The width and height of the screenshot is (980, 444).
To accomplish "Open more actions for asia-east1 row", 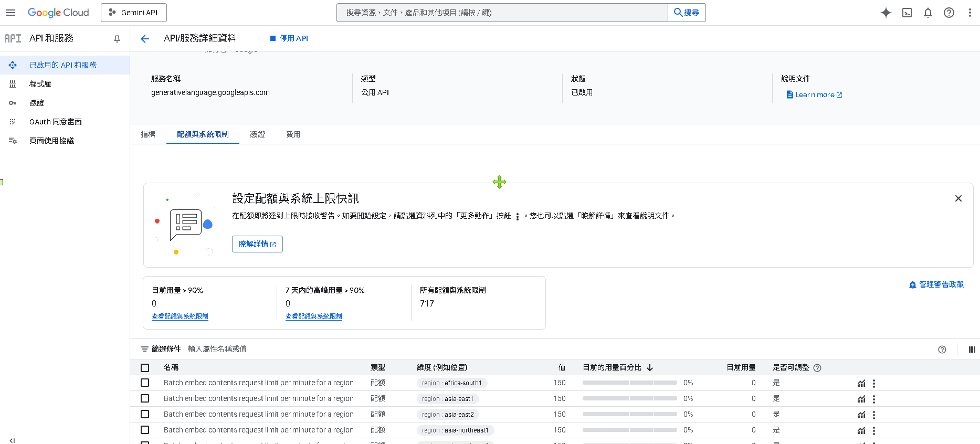I will tap(874, 399).
